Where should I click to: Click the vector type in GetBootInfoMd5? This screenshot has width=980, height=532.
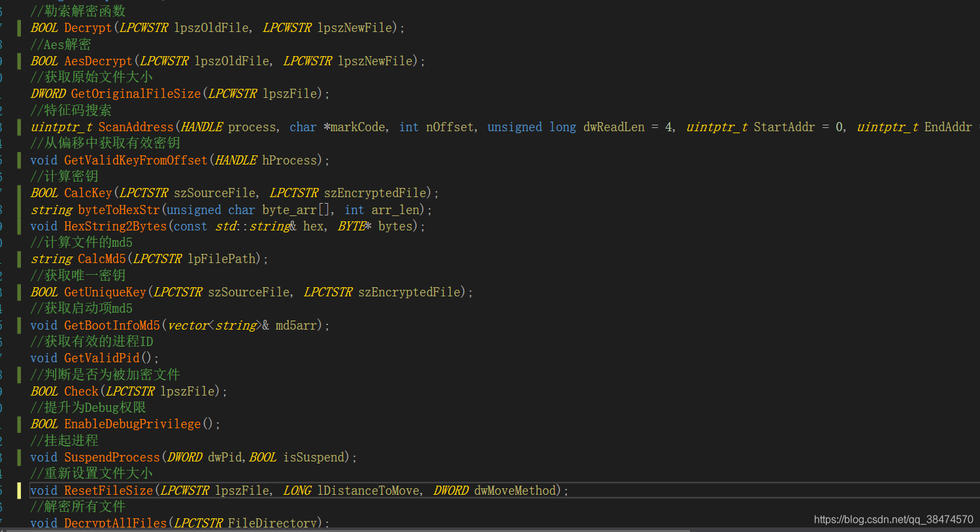pyautogui.click(x=188, y=325)
